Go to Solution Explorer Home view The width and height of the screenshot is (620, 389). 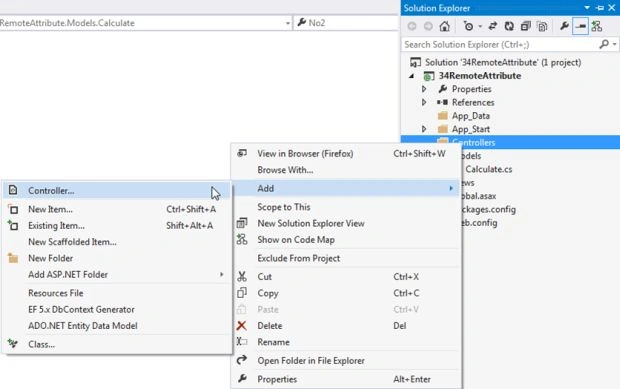pos(444,26)
